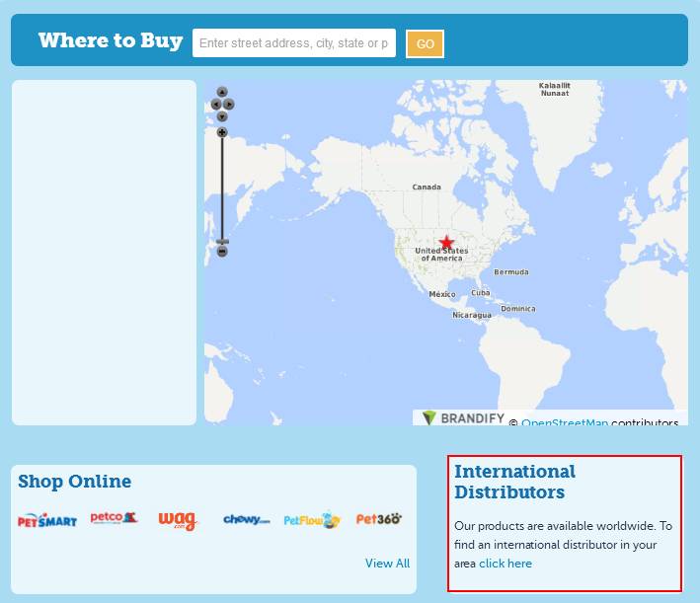Open the PetSmart store logo
Image resolution: width=700 pixels, height=603 pixels.
coord(46,520)
